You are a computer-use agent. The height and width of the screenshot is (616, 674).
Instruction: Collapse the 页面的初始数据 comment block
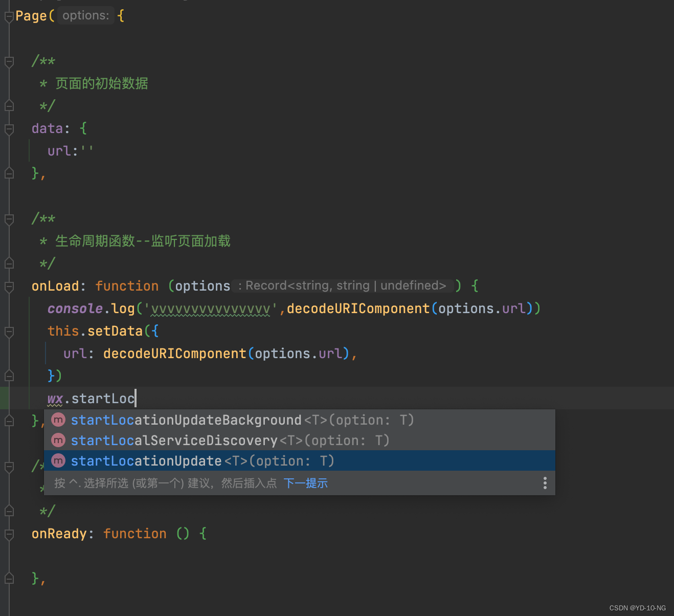[x=9, y=61]
